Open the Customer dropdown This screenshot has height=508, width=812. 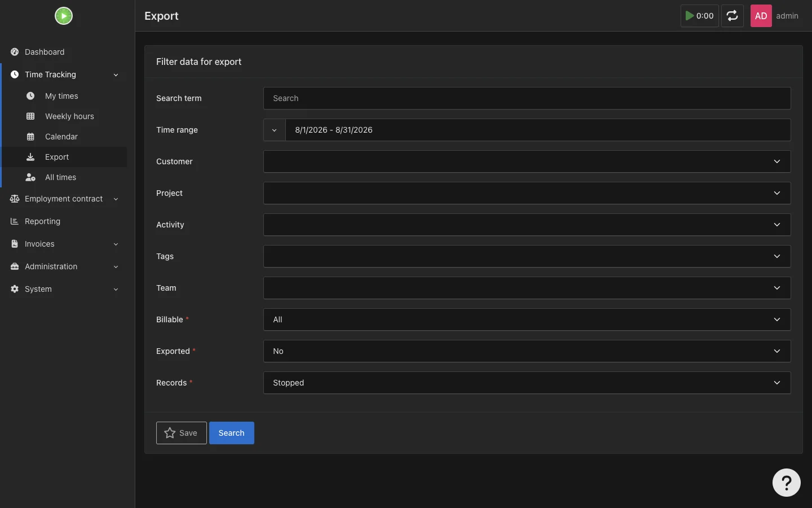(527, 161)
